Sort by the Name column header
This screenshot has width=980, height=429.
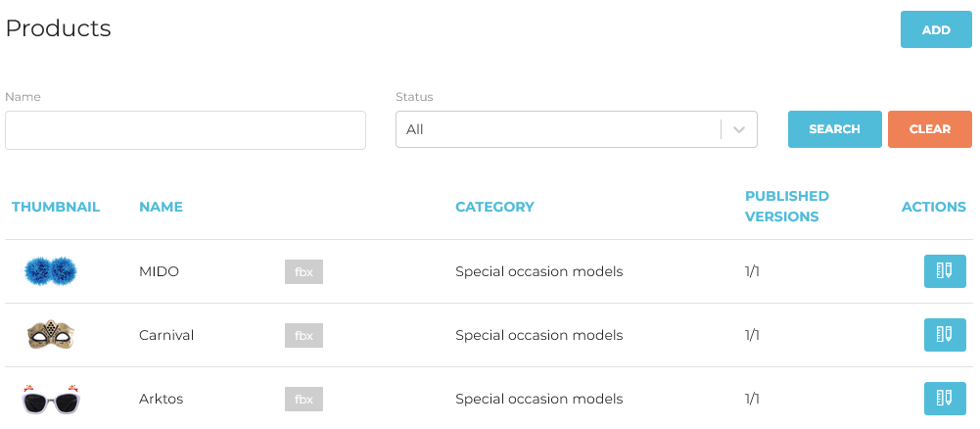[x=161, y=207]
